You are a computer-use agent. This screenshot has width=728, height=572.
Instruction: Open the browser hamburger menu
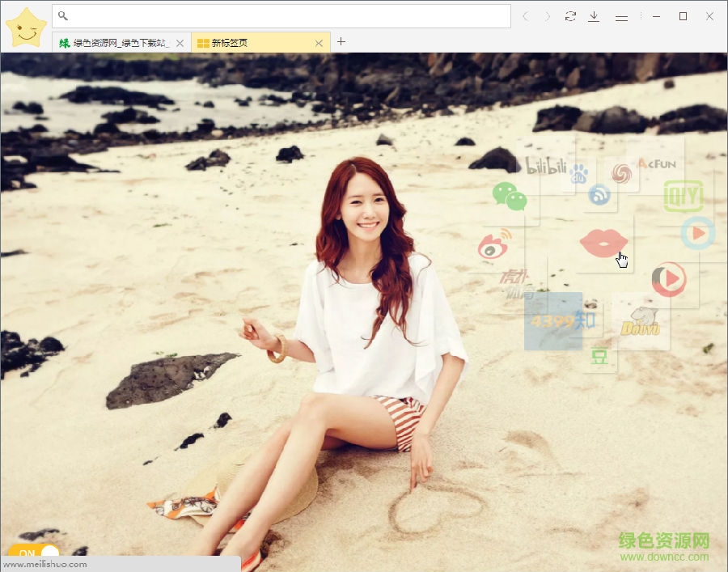[621, 16]
